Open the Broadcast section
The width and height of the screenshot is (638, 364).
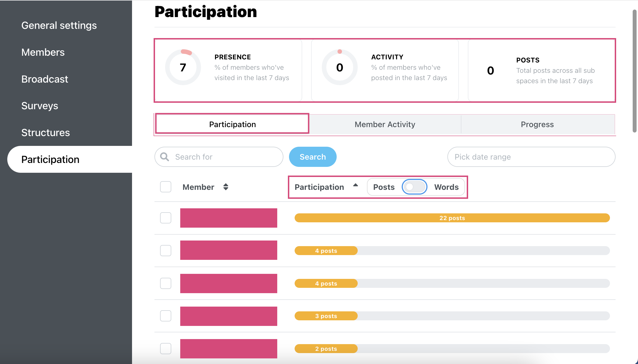pos(45,79)
